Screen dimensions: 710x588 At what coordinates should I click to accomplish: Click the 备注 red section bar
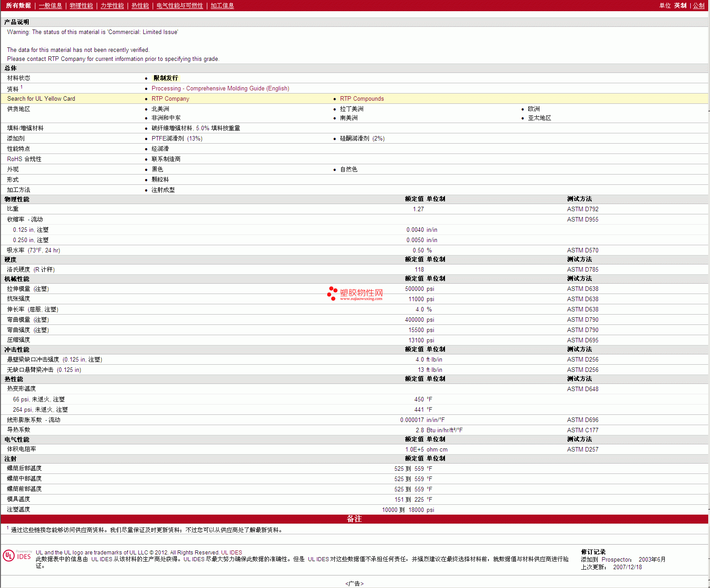pyautogui.click(x=354, y=519)
